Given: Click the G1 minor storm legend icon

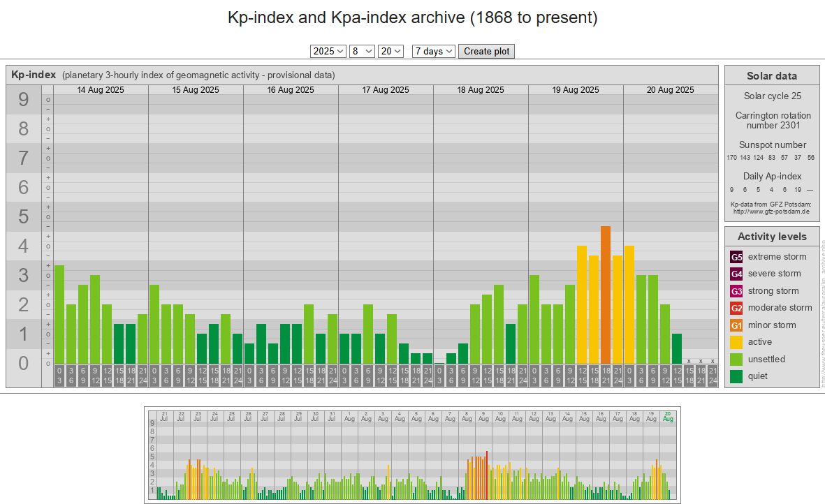Looking at the screenshot, I should [736, 325].
